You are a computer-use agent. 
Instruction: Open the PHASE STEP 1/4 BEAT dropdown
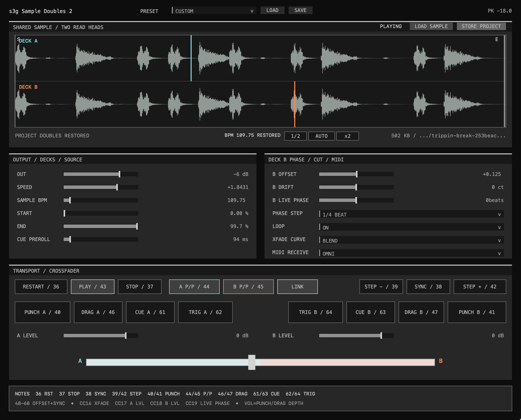pyautogui.click(x=411, y=214)
